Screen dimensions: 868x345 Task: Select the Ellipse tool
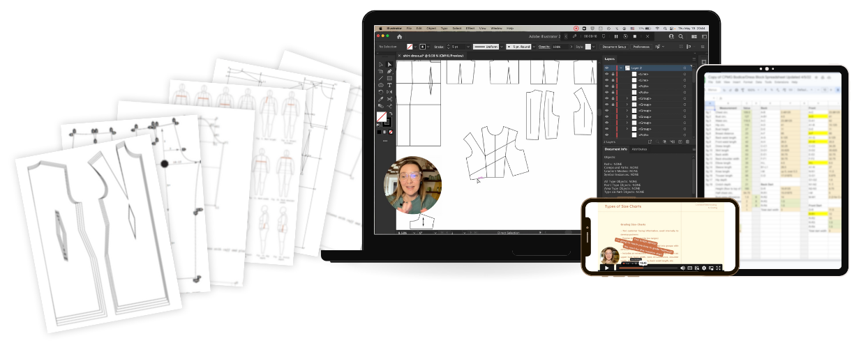point(381,85)
